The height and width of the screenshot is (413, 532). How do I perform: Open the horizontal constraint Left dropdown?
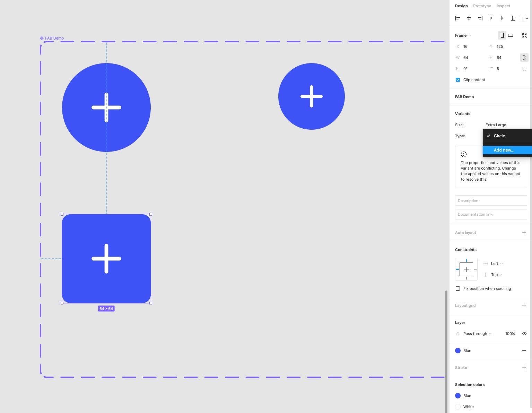[497, 264]
